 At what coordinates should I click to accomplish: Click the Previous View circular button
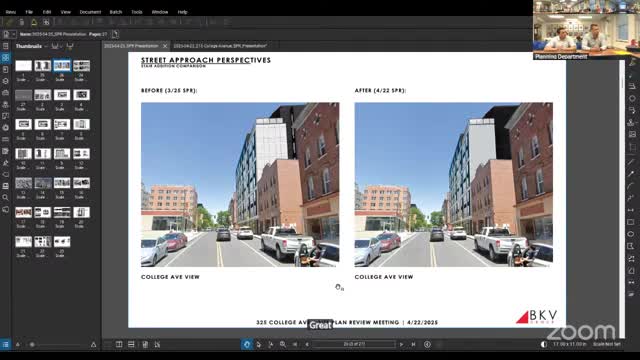coord(427,344)
